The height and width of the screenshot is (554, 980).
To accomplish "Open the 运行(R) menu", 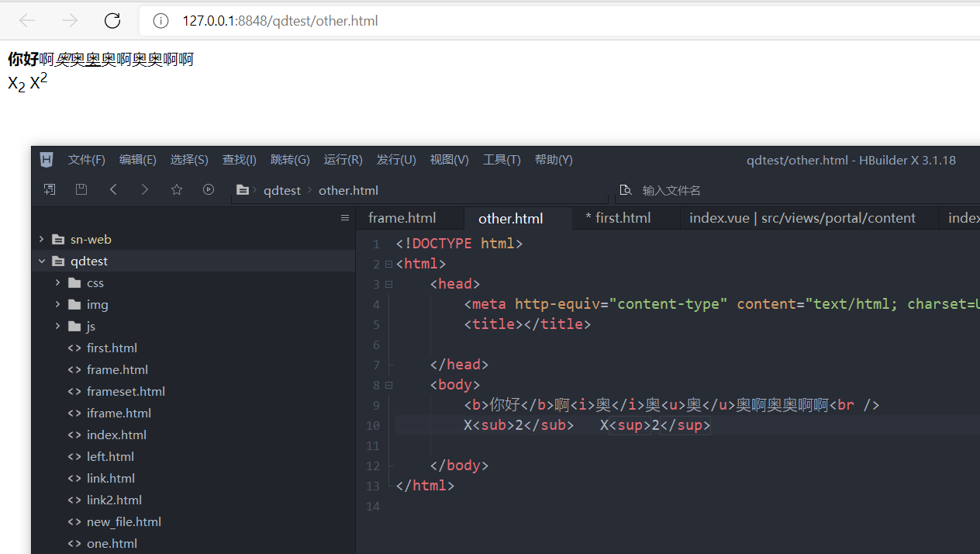I will pos(343,160).
